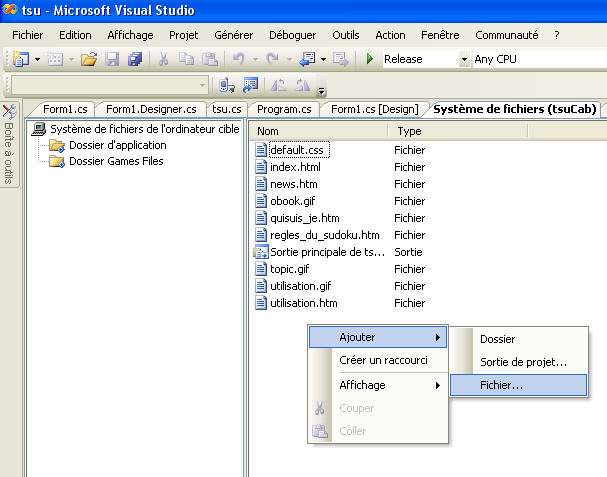Click the Add New Item toolbar icon
This screenshot has width=607, height=477.
pyautogui.click(x=55, y=59)
